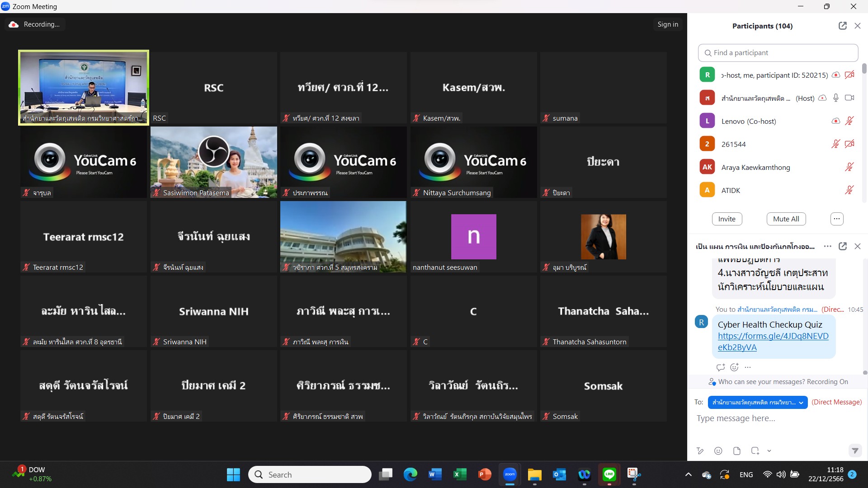This screenshot has height=488, width=868.
Task: Open the chat text formatting tool
Action: click(x=700, y=450)
